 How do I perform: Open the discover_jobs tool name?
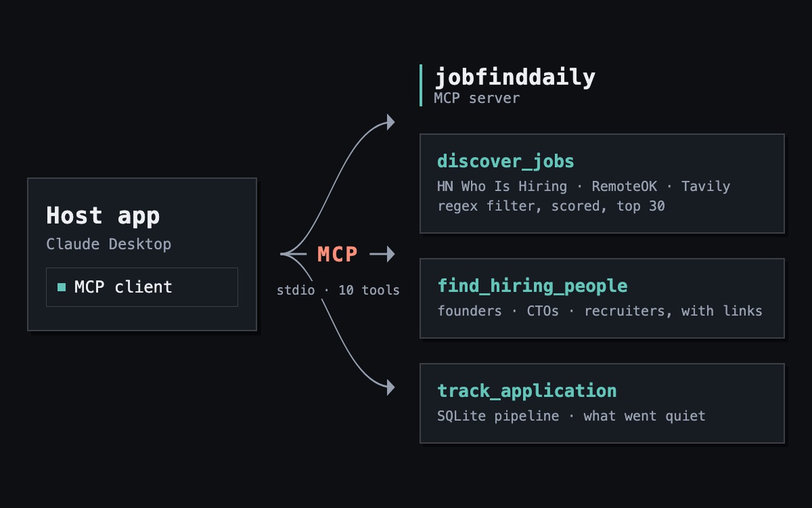(506, 161)
